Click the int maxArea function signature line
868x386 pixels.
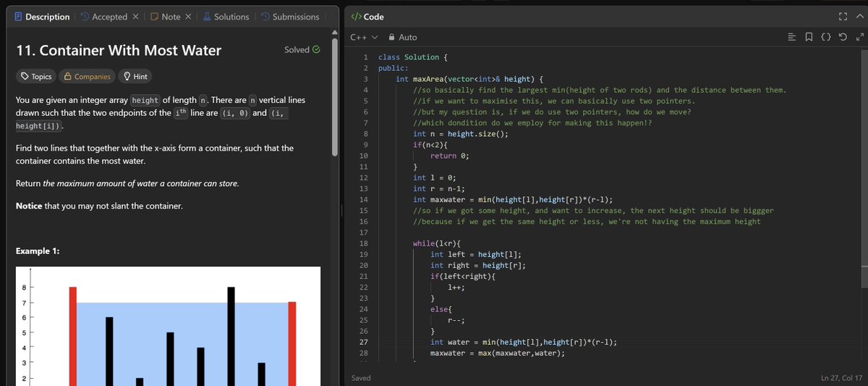tap(469, 78)
